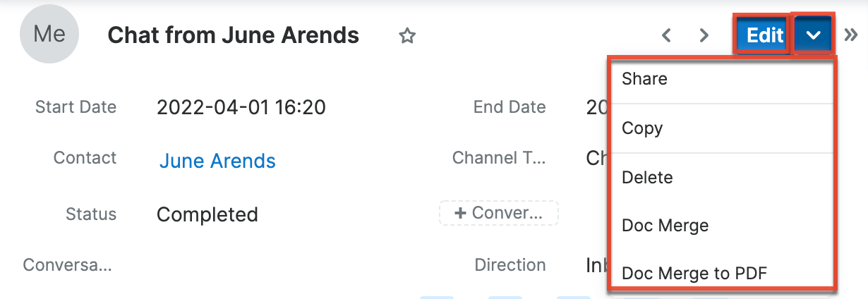The width and height of the screenshot is (868, 299).
Task: Go to previous record with left chevron
Action: 665,35
